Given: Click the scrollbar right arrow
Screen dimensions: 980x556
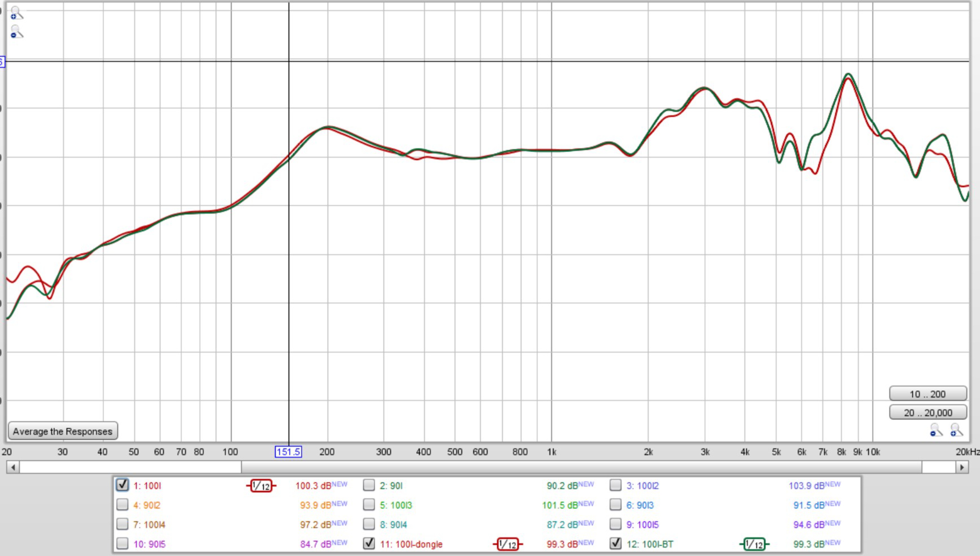Looking at the screenshot, I should [x=962, y=467].
